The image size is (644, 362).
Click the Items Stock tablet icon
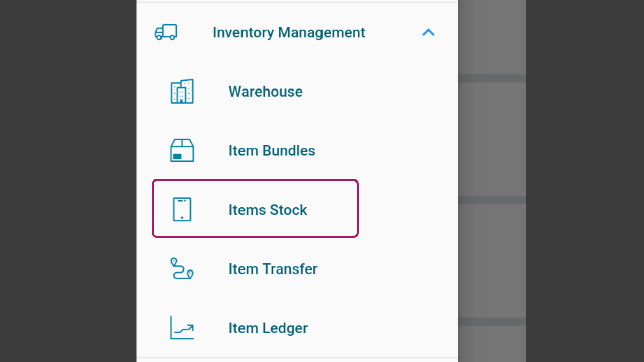tap(182, 209)
